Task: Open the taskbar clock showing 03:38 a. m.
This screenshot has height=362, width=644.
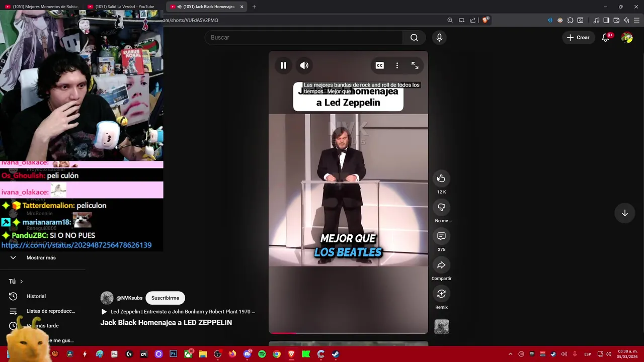Action: (627, 354)
